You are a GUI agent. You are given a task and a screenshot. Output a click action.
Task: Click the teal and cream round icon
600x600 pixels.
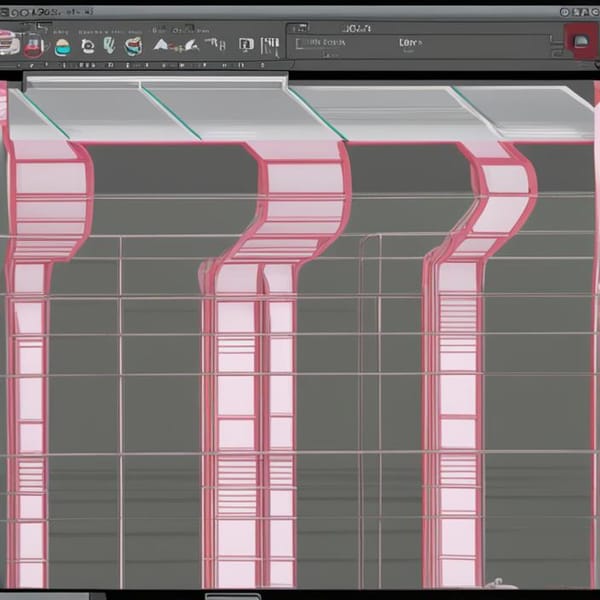coord(63,46)
